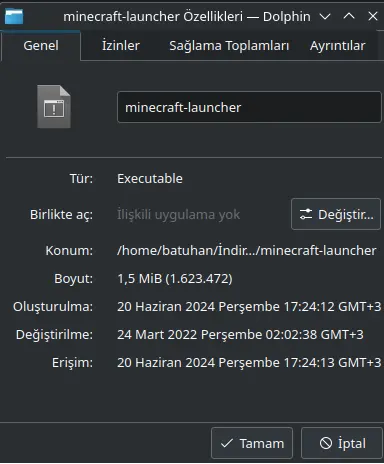
Task: Click the 'Birlikte aç:' label
Action: pyautogui.click(x=61, y=214)
